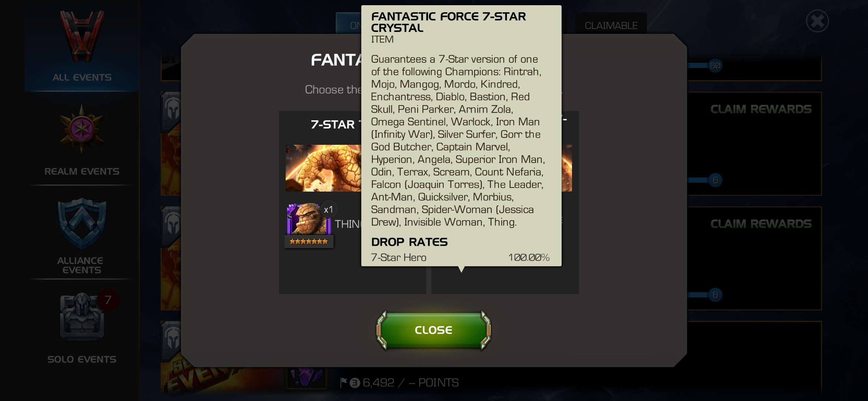Image resolution: width=868 pixels, height=401 pixels.
Task: Tap the lower row progress marker 6
Action: pyautogui.click(x=715, y=295)
